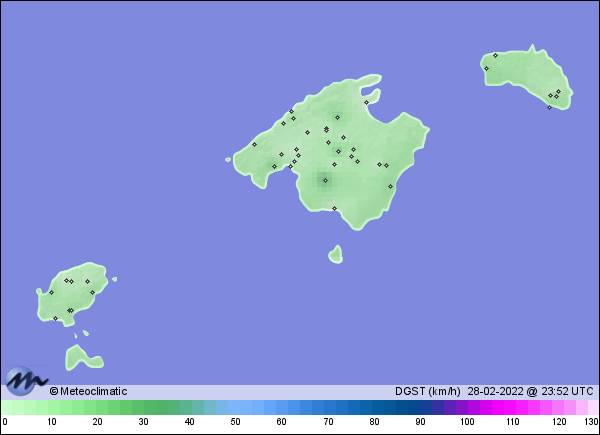Click the westernmost station marker on Ibiza
Screen dimensions: 600x435
pos(52,293)
